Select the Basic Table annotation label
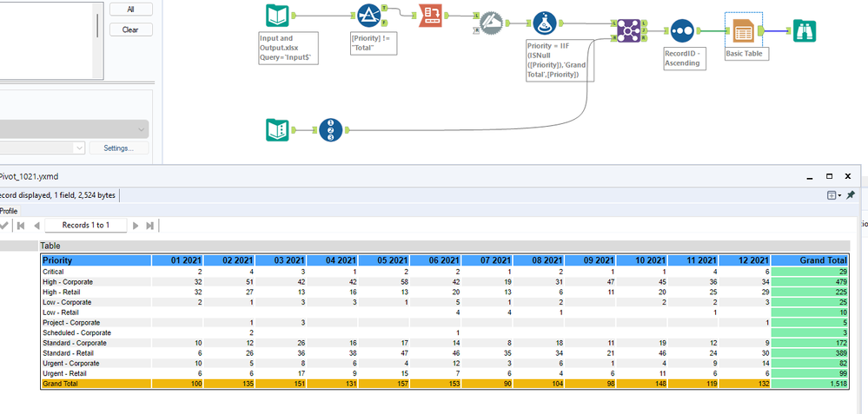868x414 pixels. (746, 54)
